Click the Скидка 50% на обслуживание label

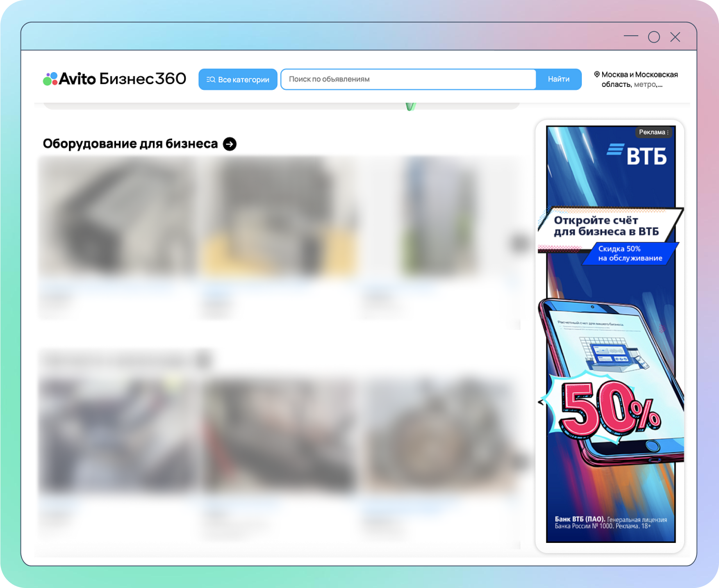click(x=630, y=253)
